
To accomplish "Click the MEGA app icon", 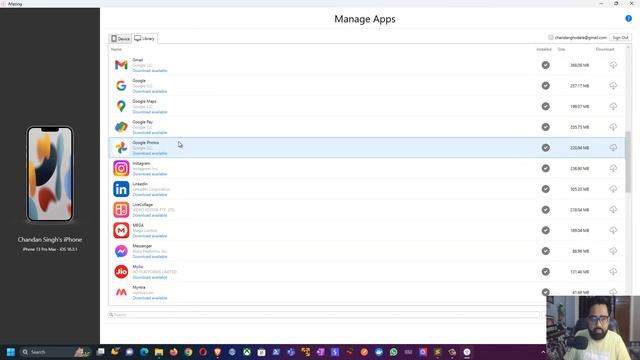I will (x=121, y=230).
